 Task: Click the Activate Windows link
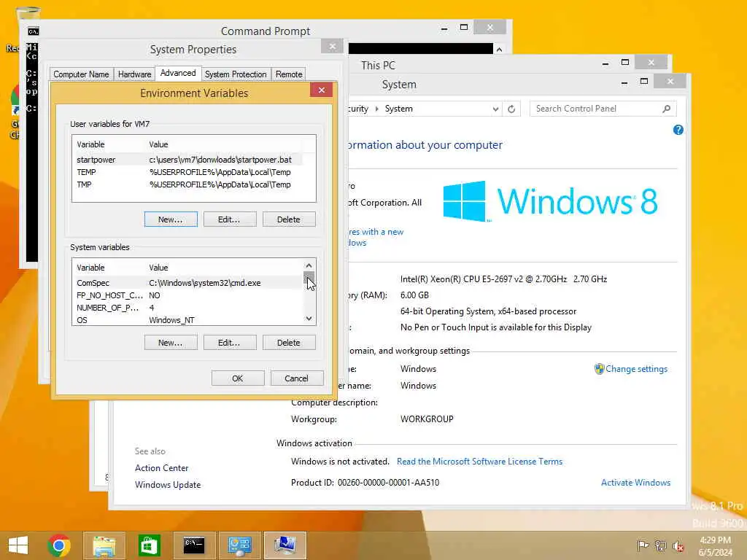635,483
